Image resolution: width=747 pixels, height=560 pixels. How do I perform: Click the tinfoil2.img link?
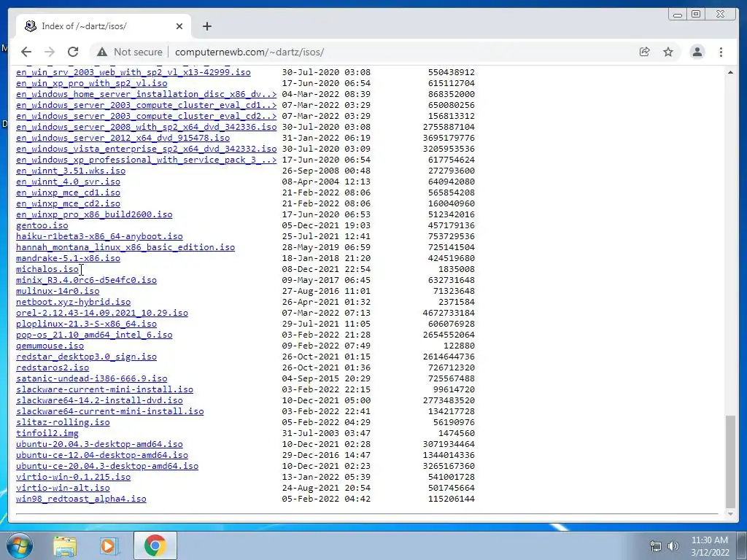tap(47, 433)
